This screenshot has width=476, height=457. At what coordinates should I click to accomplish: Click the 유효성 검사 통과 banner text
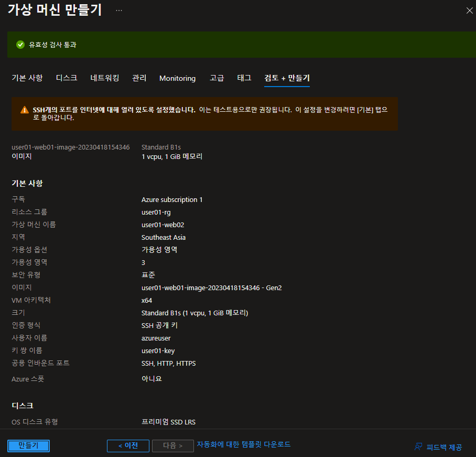tap(52, 45)
